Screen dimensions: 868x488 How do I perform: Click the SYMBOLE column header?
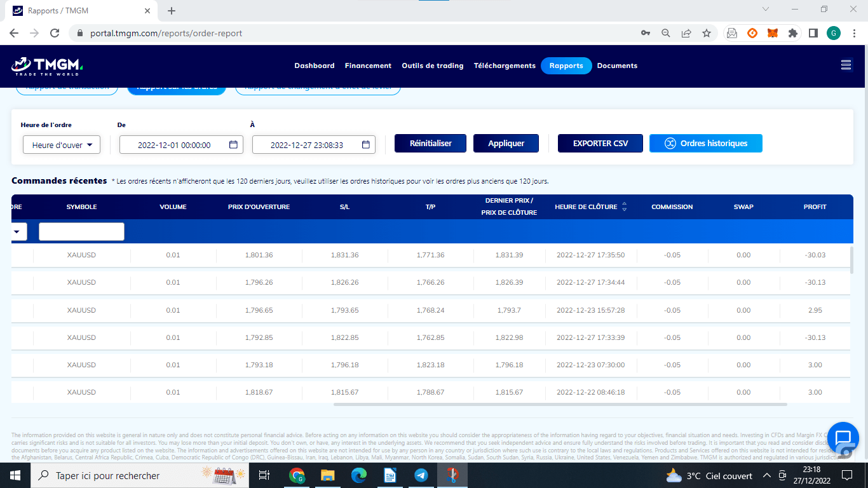pyautogui.click(x=81, y=207)
